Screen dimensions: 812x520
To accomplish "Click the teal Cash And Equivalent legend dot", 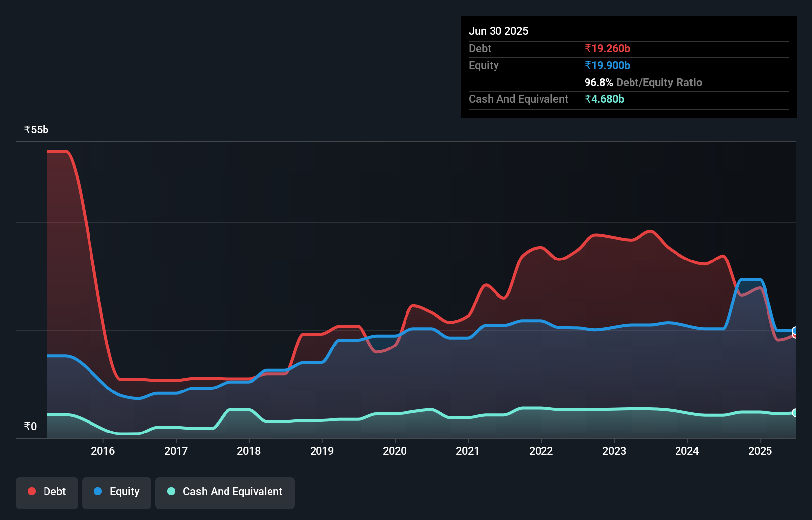I will coord(171,492).
